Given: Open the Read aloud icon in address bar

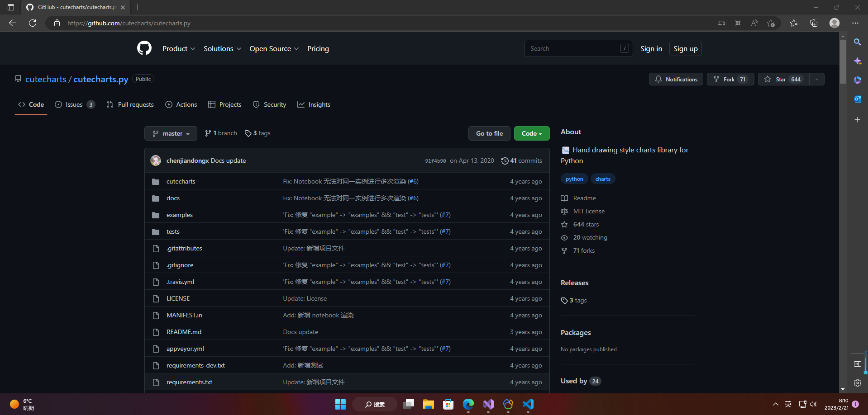Looking at the screenshot, I should point(754,23).
